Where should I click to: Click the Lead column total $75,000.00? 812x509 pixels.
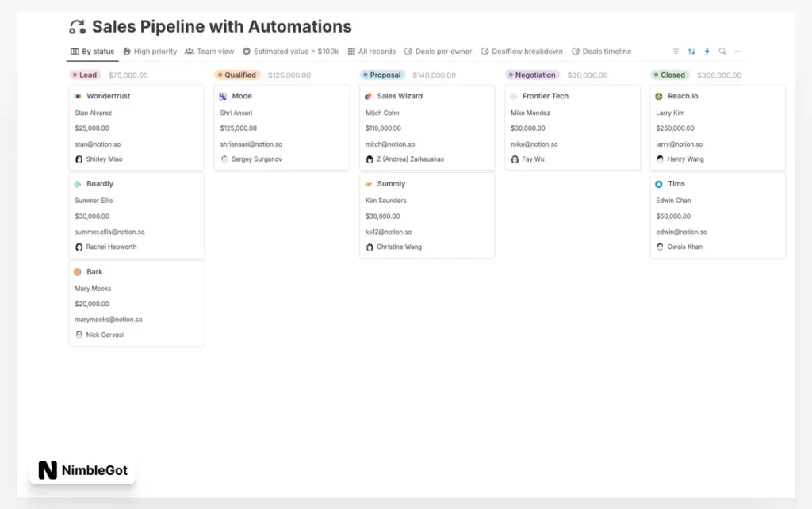128,75
